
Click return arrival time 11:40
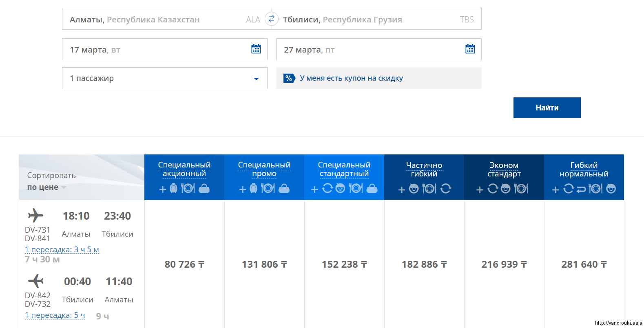119,282
